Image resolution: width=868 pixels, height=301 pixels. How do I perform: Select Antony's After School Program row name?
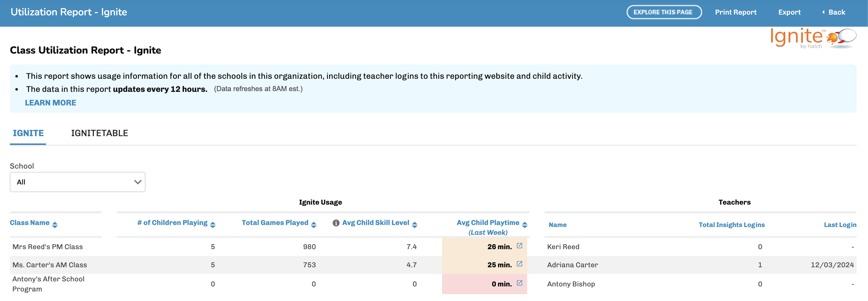pos(48,284)
